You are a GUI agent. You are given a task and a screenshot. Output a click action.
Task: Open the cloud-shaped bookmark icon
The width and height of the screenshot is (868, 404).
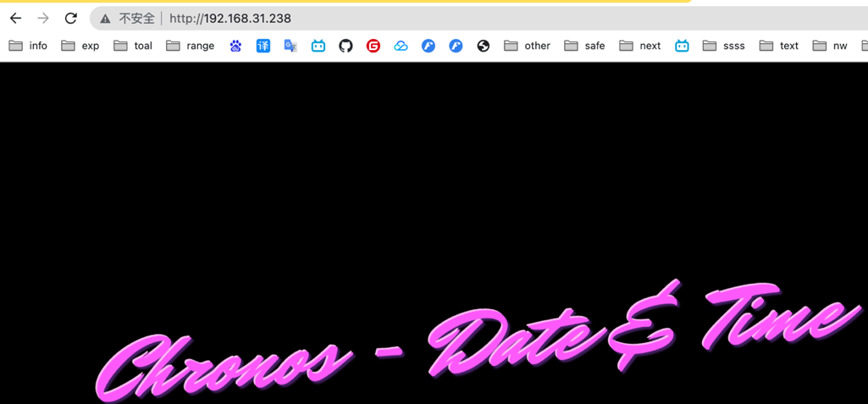coord(401,46)
